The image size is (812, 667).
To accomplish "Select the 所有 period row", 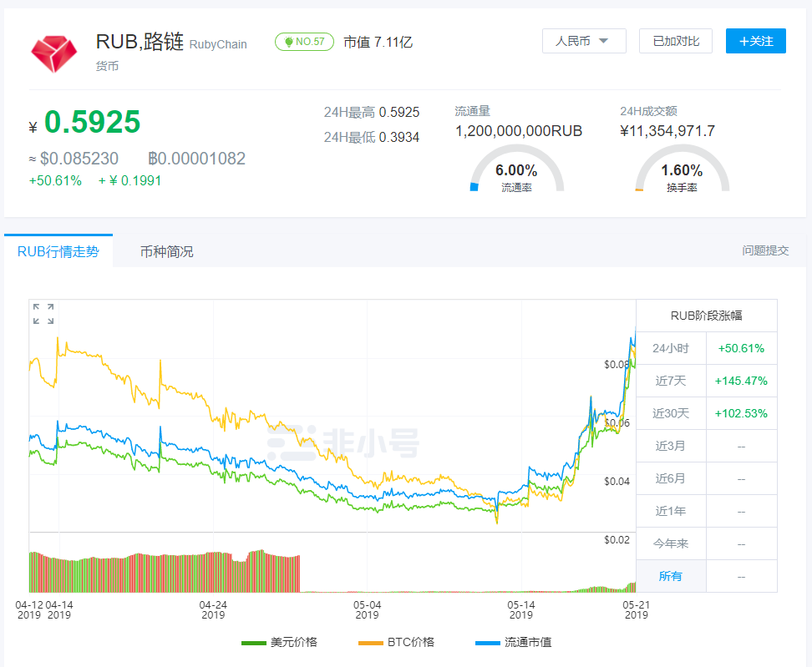I will pyautogui.click(x=707, y=576).
